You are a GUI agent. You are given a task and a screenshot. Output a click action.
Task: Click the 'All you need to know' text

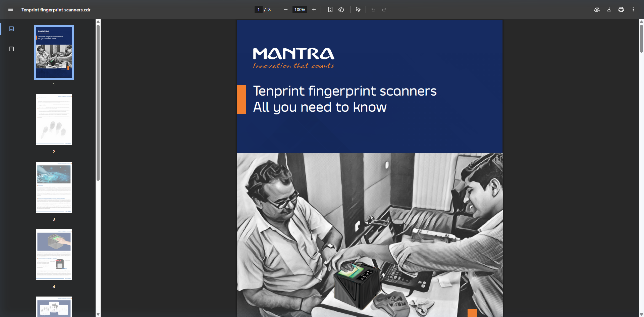coord(320,107)
